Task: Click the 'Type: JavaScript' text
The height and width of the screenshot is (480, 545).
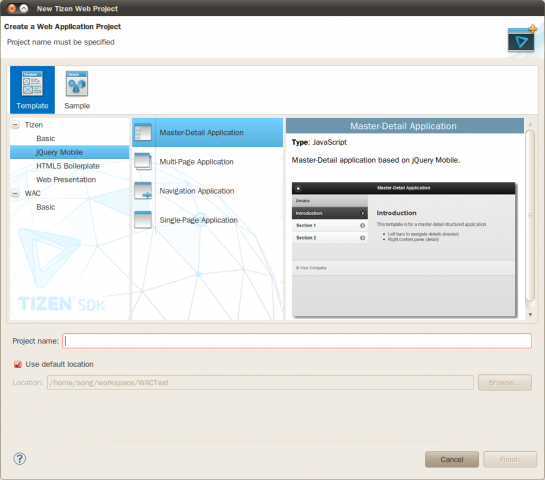Action: coord(319,142)
